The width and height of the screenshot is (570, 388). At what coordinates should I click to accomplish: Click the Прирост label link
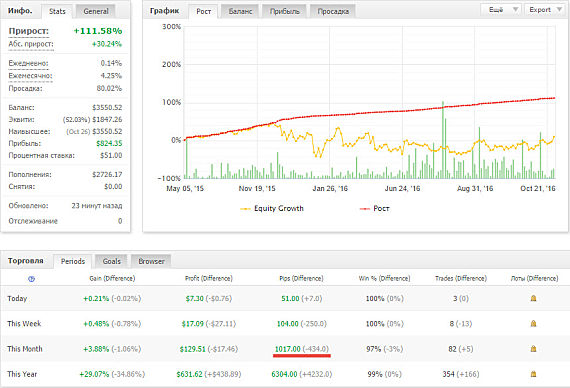[29, 31]
